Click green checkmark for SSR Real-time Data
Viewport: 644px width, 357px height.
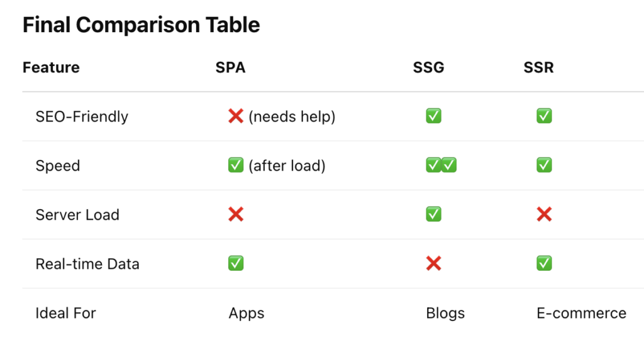tap(544, 264)
